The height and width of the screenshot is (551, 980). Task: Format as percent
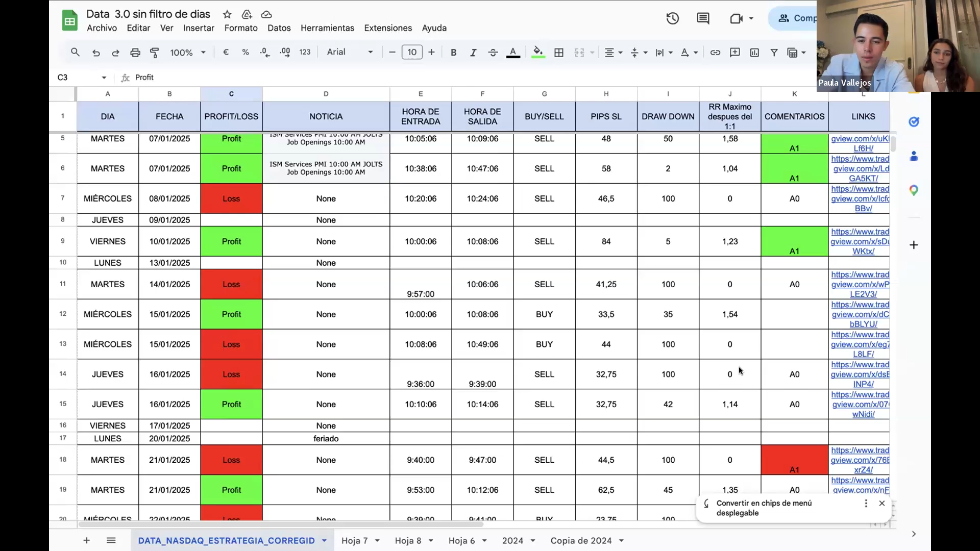point(246,52)
